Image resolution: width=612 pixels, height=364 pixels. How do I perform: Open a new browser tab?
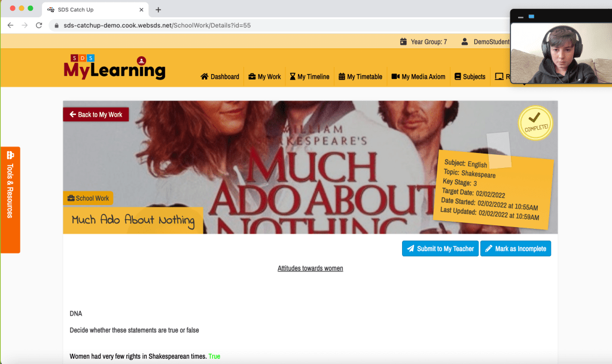158,10
